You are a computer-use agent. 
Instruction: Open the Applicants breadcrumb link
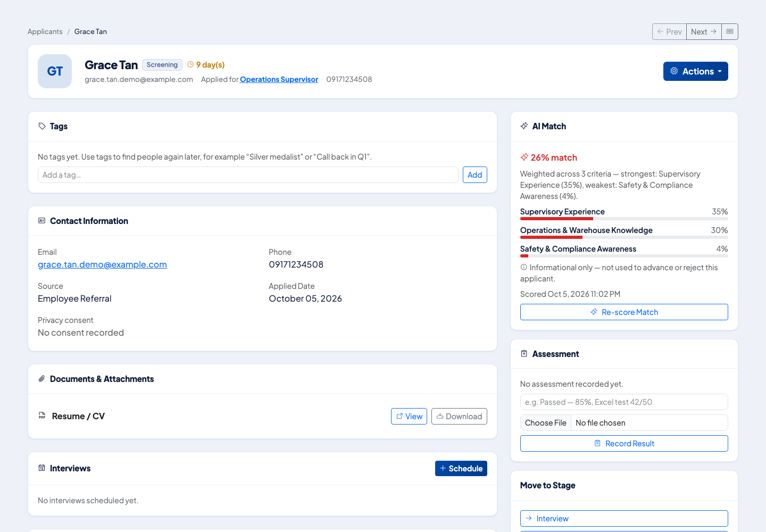45,32
